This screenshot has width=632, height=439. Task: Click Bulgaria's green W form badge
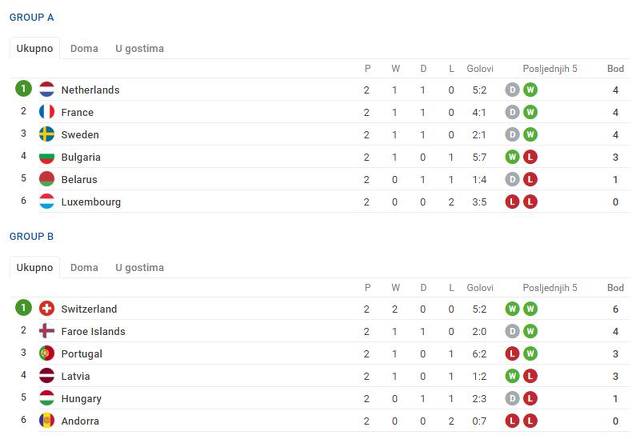pyautogui.click(x=512, y=157)
